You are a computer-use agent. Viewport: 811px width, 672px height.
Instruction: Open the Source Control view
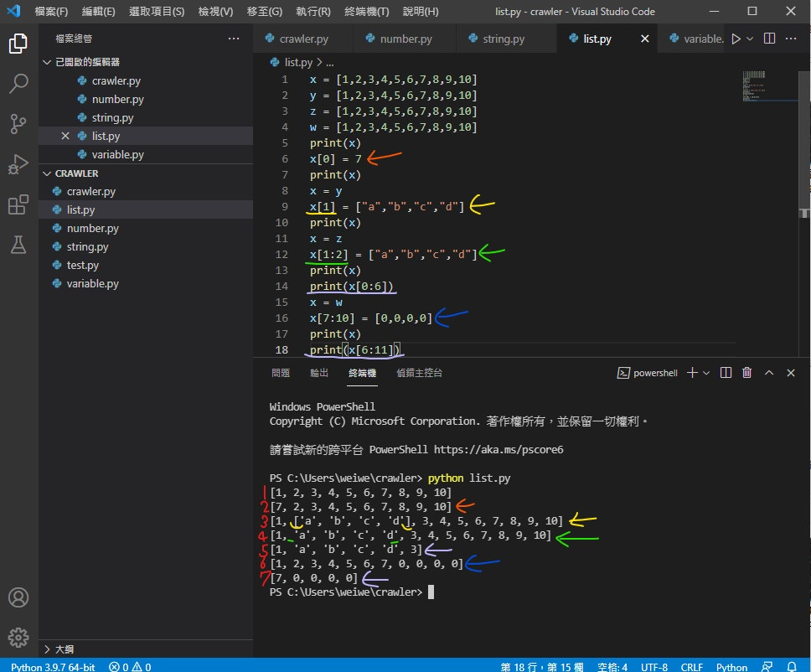point(18,124)
